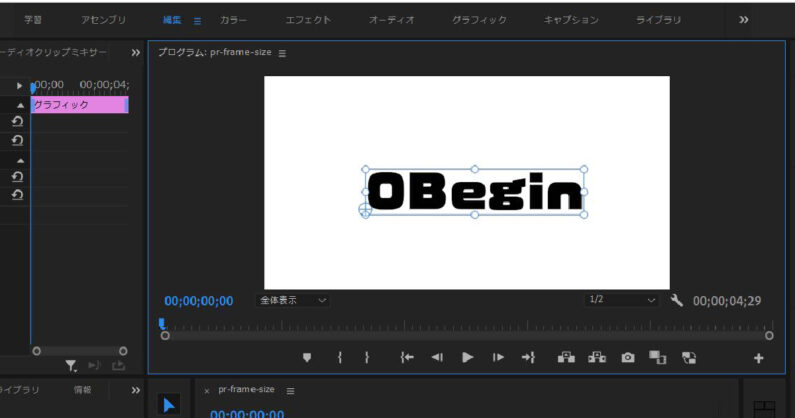795x418 pixels.
Task: Click the Mark In bracket icon
Action: (340, 357)
